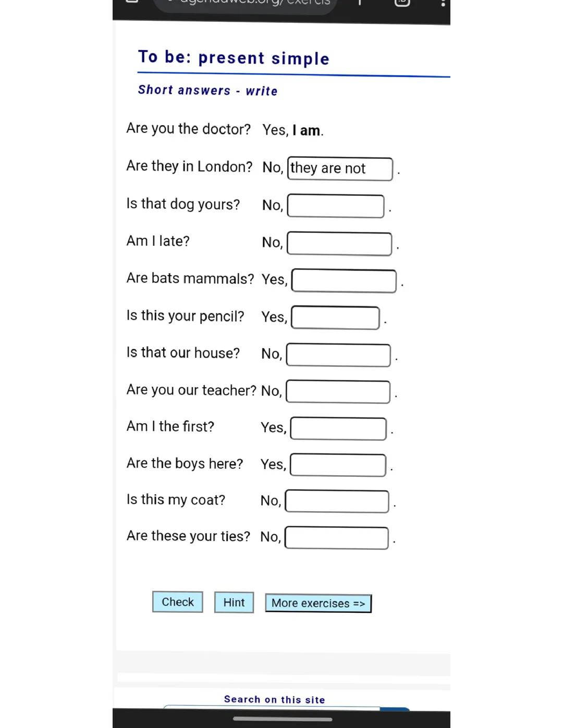The width and height of the screenshot is (563, 728).
Task: Click the "Search on this site" heading
Action: (275, 699)
